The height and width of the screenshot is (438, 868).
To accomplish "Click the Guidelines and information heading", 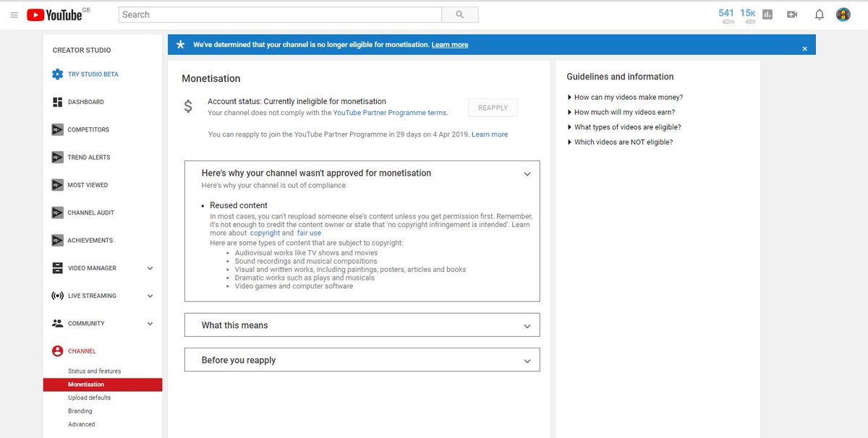I will 620,77.
